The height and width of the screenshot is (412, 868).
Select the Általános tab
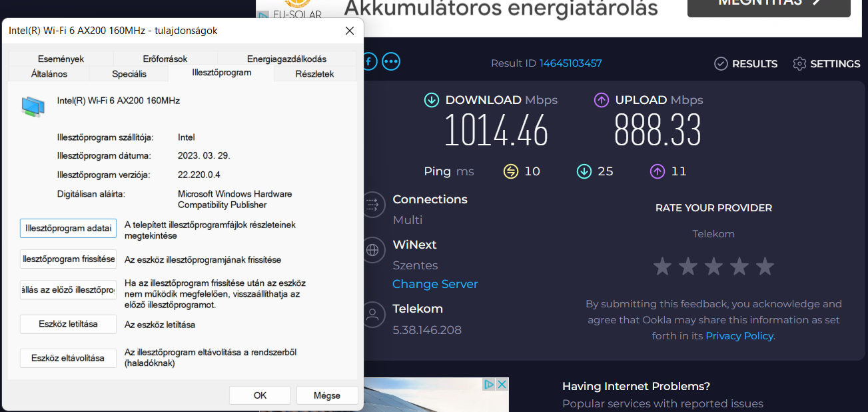point(49,74)
